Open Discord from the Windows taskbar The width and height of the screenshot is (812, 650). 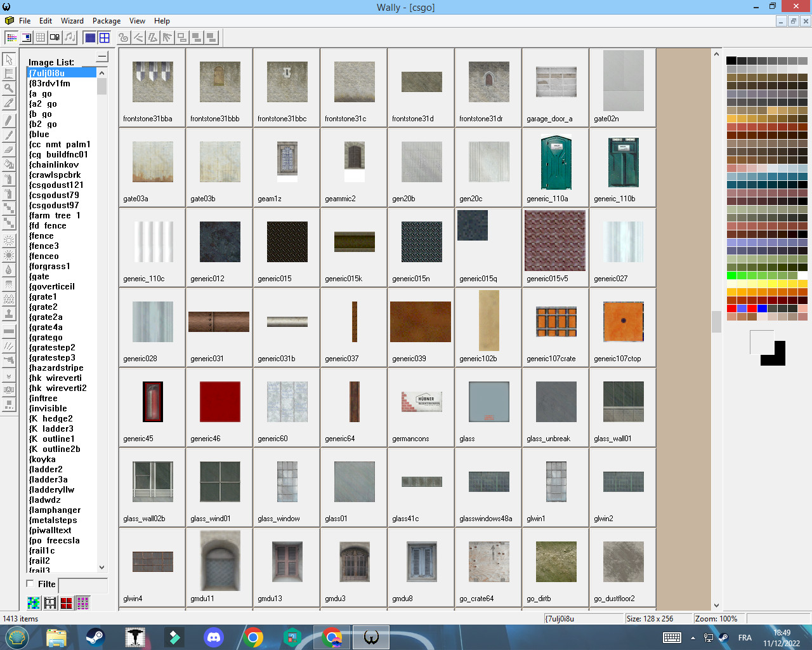tap(214, 637)
